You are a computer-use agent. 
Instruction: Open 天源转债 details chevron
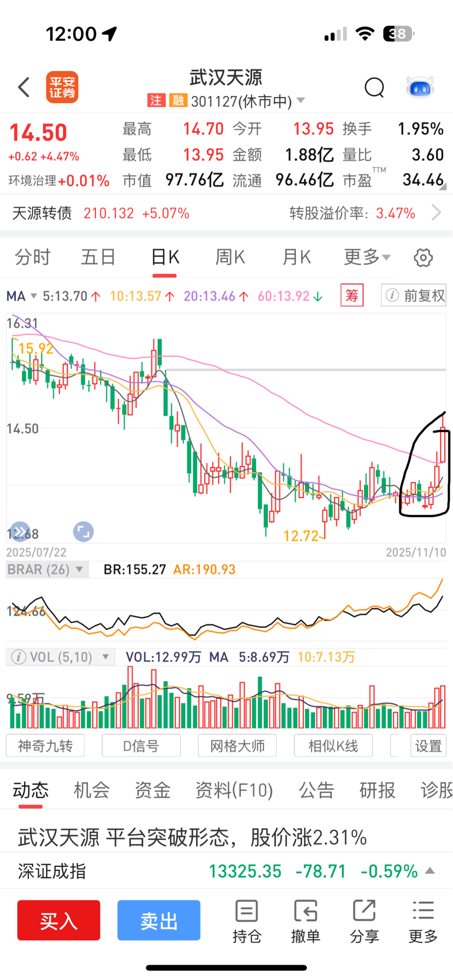pos(437,212)
